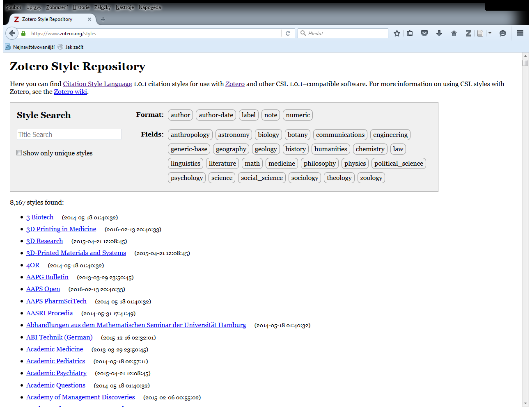
Task: Open the Academic Psychiatry style link
Action: 56,373
